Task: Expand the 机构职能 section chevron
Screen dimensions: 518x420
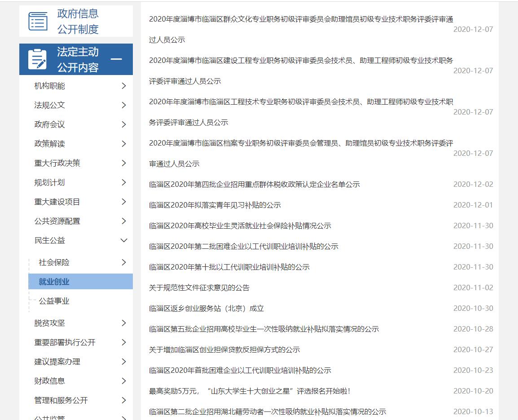Action: click(x=124, y=85)
